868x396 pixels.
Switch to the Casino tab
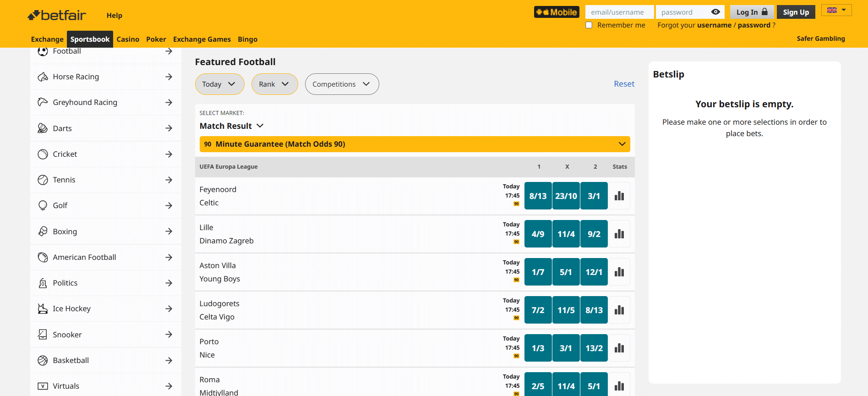click(x=128, y=39)
